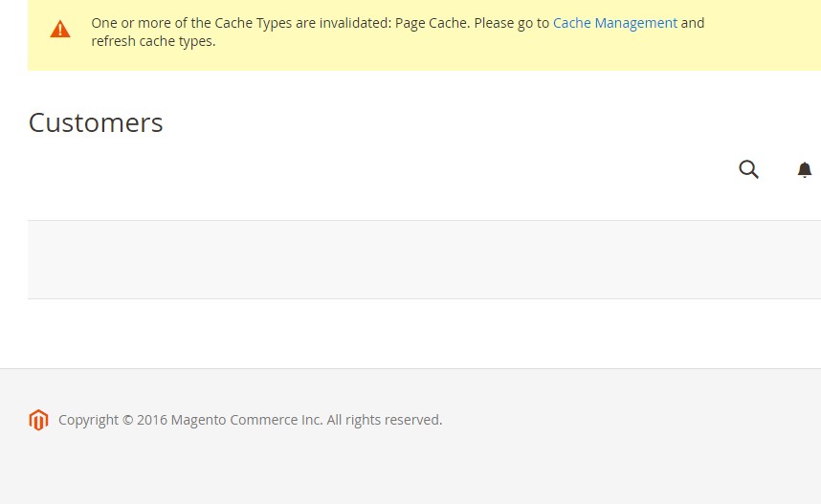Click the 'refresh cache types.' text line
Screen dimensions: 821x504
pyautogui.click(x=153, y=41)
